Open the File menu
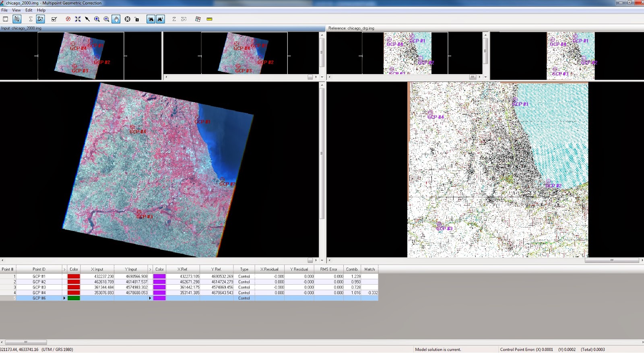644x353 pixels. point(4,10)
